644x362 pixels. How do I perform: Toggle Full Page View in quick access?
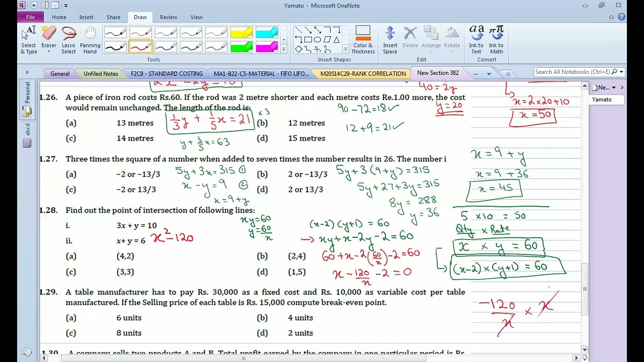(x=55, y=6)
